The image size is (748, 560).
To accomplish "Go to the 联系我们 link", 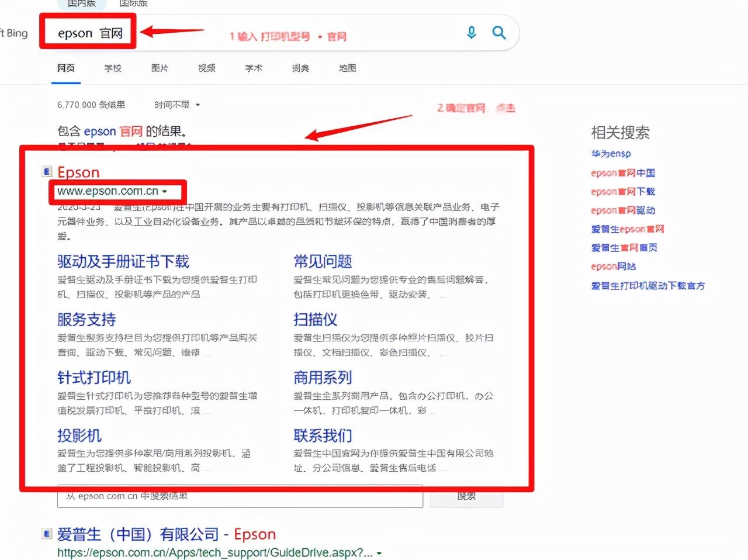I will pos(323,435).
